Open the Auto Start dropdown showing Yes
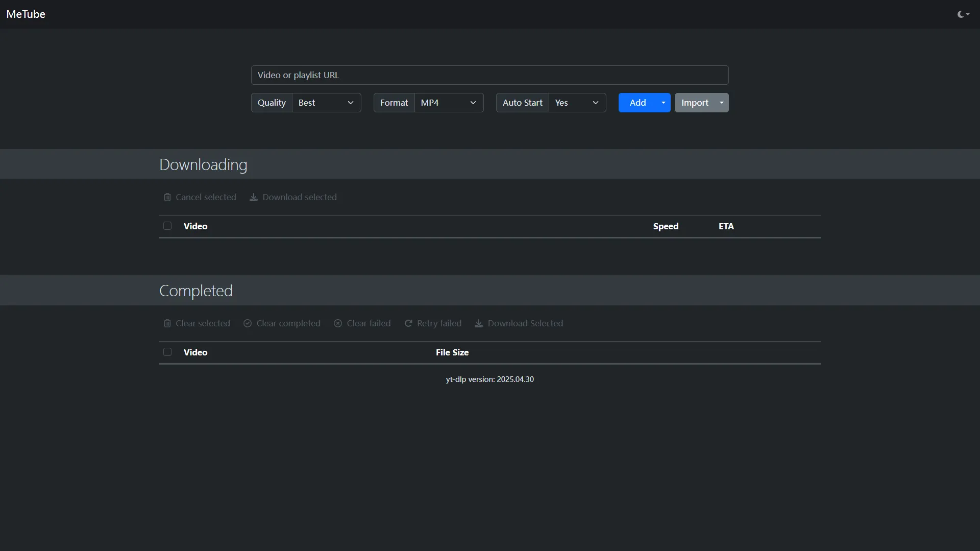 (577, 103)
